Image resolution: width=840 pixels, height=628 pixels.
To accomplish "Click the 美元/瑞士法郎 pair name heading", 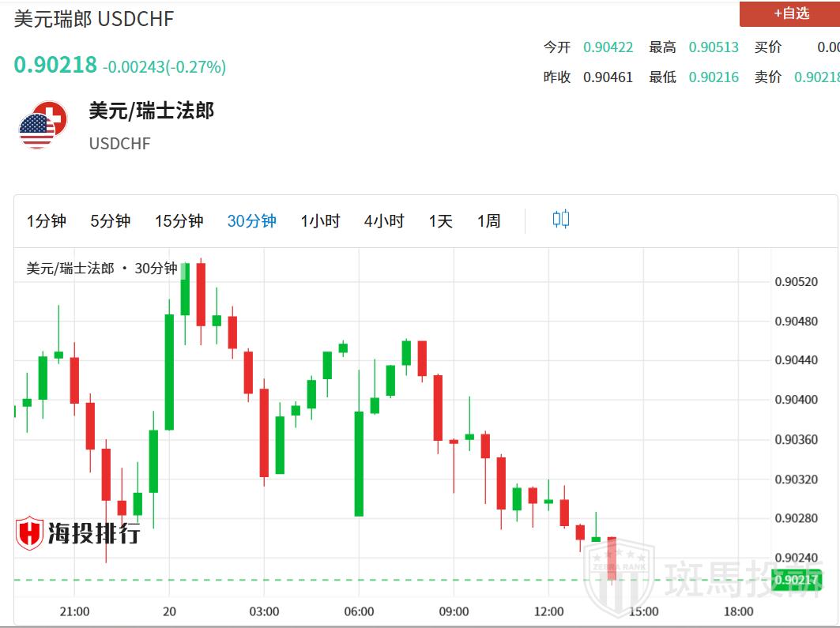I will [x=152, y=111].
